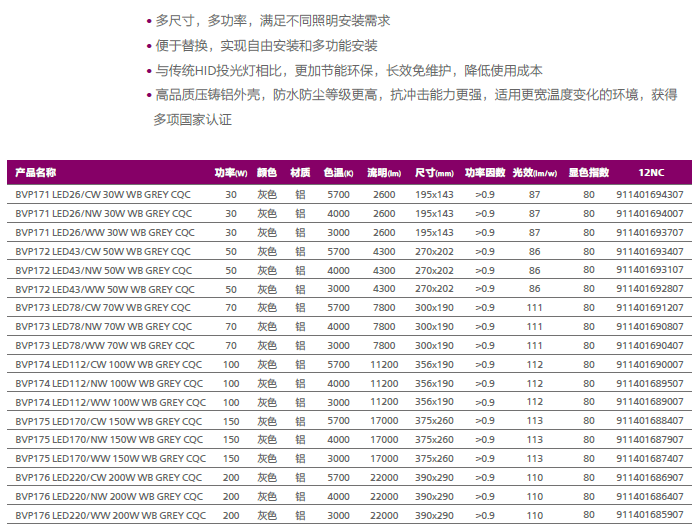
Task: Select the 材质 column header
Action: [300, 173]
